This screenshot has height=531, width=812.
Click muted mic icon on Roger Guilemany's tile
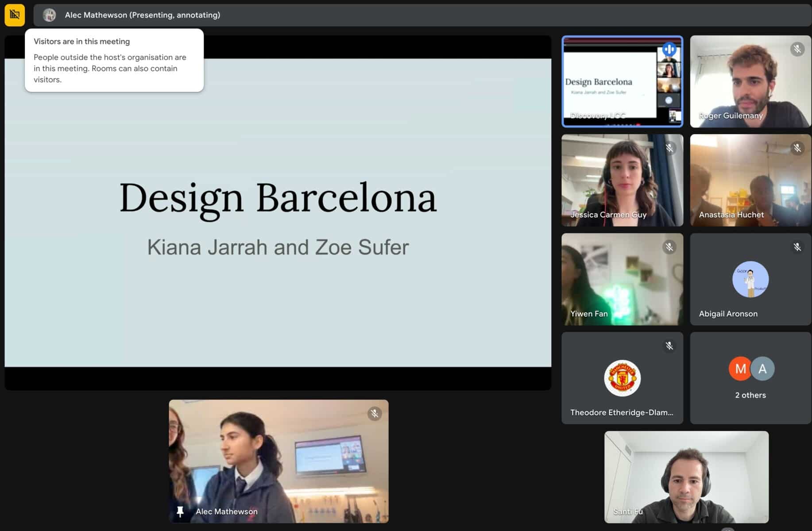[x=797, y=49]
